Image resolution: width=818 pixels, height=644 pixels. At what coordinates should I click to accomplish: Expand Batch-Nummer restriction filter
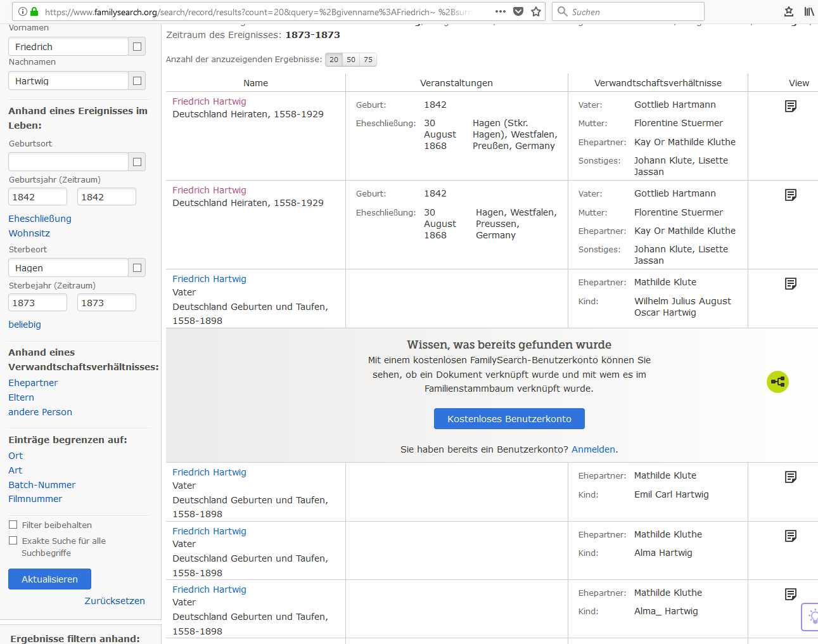click(42, 485)
